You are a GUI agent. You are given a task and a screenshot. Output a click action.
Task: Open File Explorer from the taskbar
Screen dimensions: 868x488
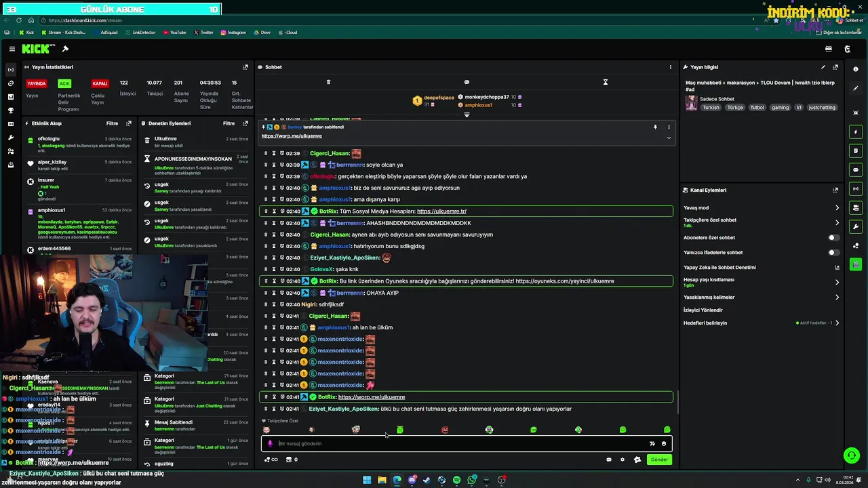point(382,480)
